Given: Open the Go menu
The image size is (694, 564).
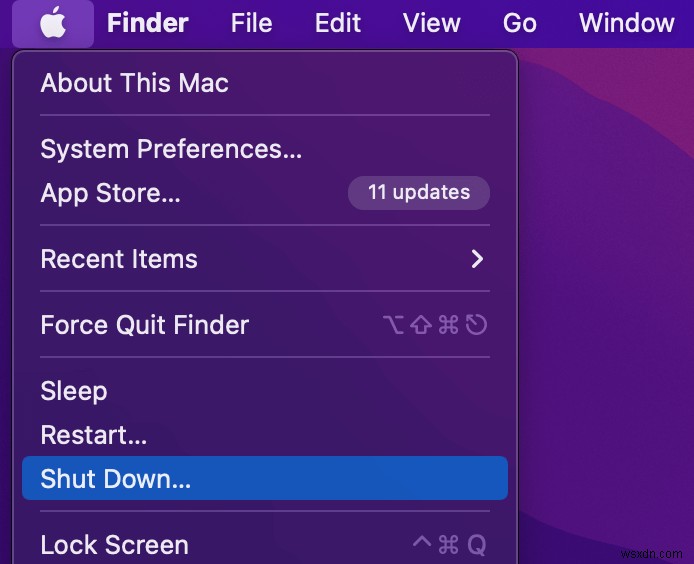Looking at the screenshot, I should [520, 23].
